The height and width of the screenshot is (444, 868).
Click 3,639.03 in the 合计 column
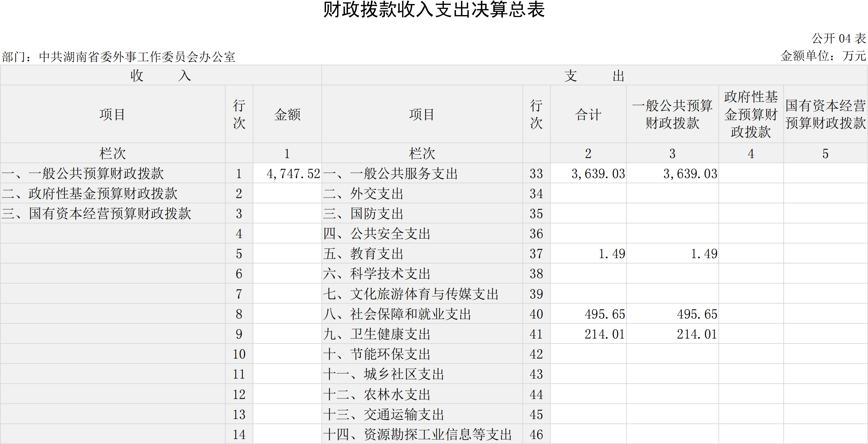pyautogui.click(x=598, y=173)
